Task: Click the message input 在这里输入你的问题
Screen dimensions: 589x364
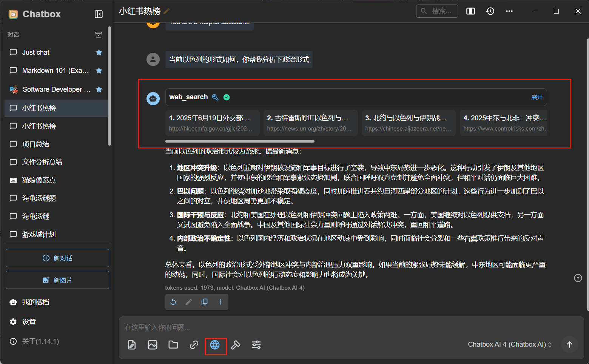Action: [x=351, y=327]
